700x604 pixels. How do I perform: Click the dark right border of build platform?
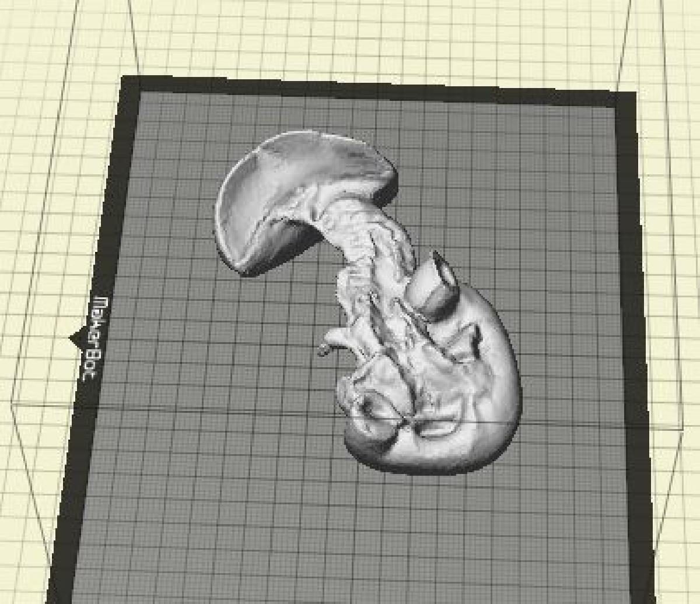pos(633,292)
